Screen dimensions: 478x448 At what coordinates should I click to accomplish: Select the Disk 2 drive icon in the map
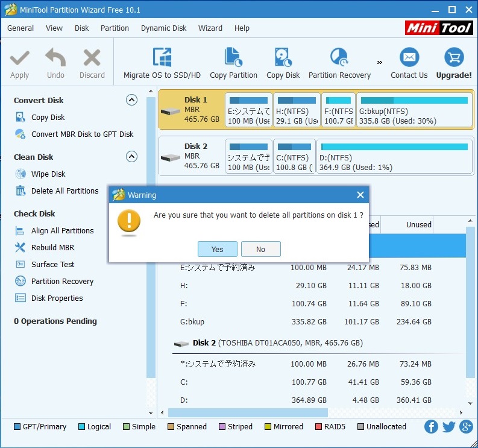tap(170, 157)
